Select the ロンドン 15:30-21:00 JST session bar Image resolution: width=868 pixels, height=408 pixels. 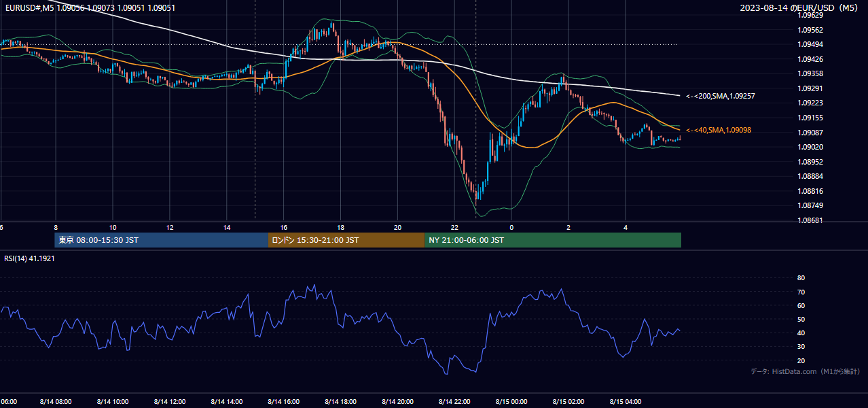346,240
